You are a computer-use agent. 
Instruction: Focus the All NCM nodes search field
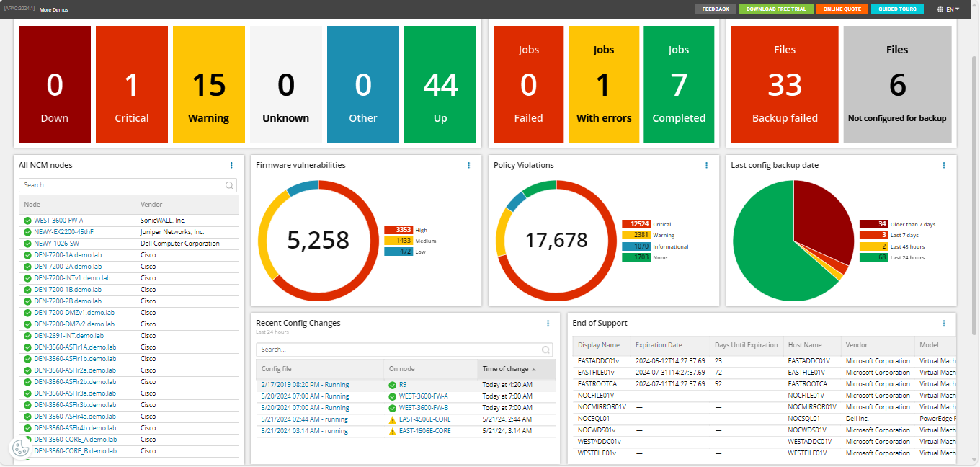click(x=128, y=185)
